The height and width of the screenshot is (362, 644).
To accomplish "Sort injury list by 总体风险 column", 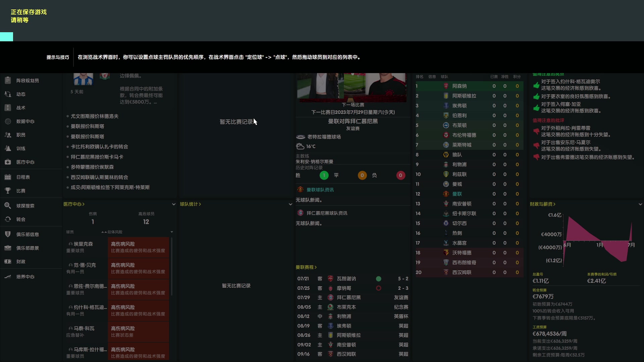I will [114, 232].
